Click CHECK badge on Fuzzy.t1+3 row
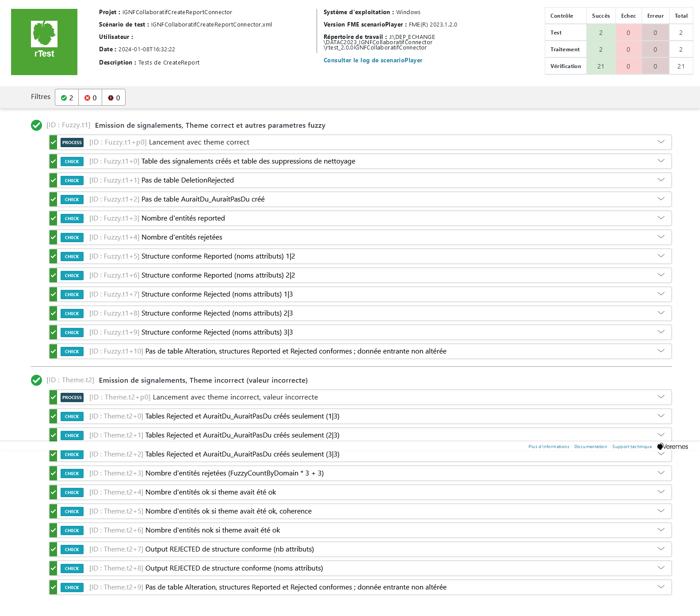This screenshot has height=616, width=700. tap(72, 218)
